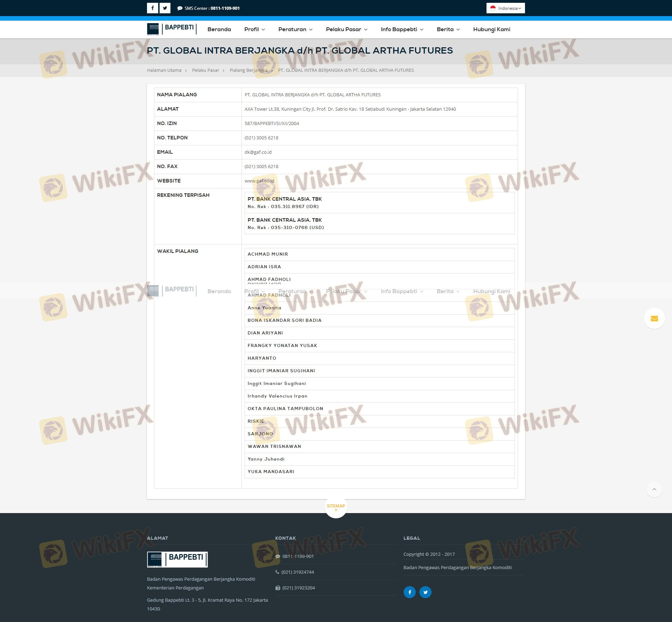Screen dimensions: 672x622
Task: Click the Halaman Utama breadcrumb link
Action: pyautogui.click(x=164, y=70)
